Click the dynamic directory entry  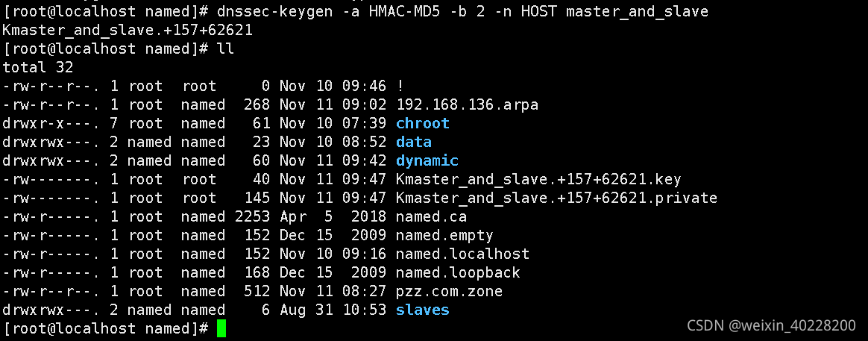coord(427,160)
